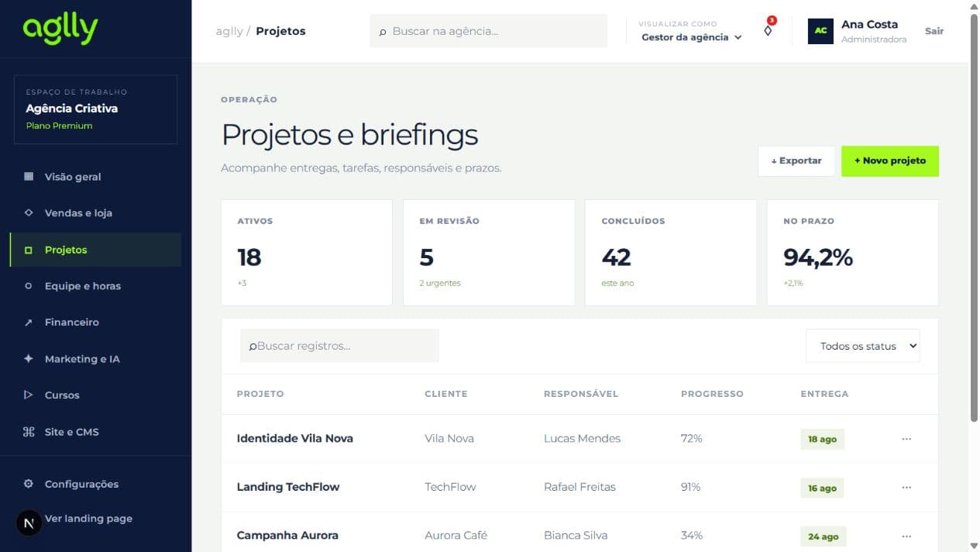The image size is (980, 552).
Task: Open Site e CMS section
Action: [x=95, y=432]
